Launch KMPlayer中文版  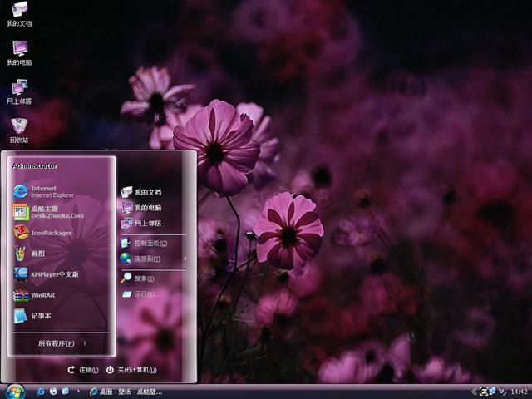[46, 274]
